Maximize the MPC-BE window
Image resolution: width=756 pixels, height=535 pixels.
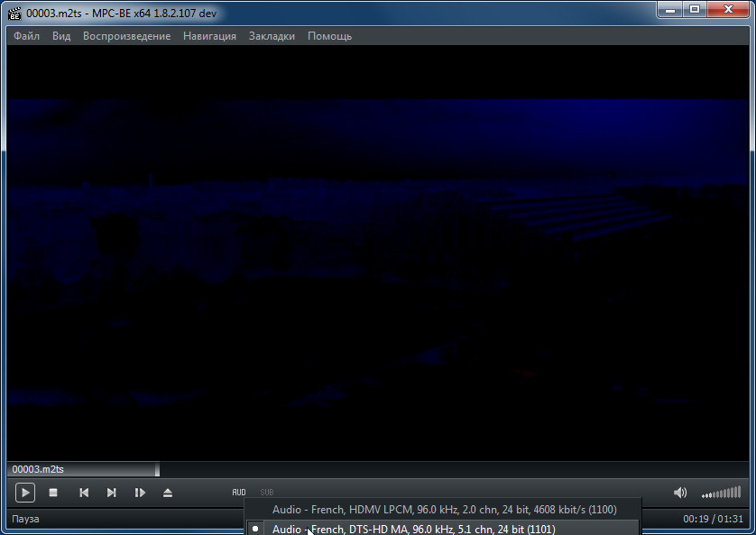695,9
